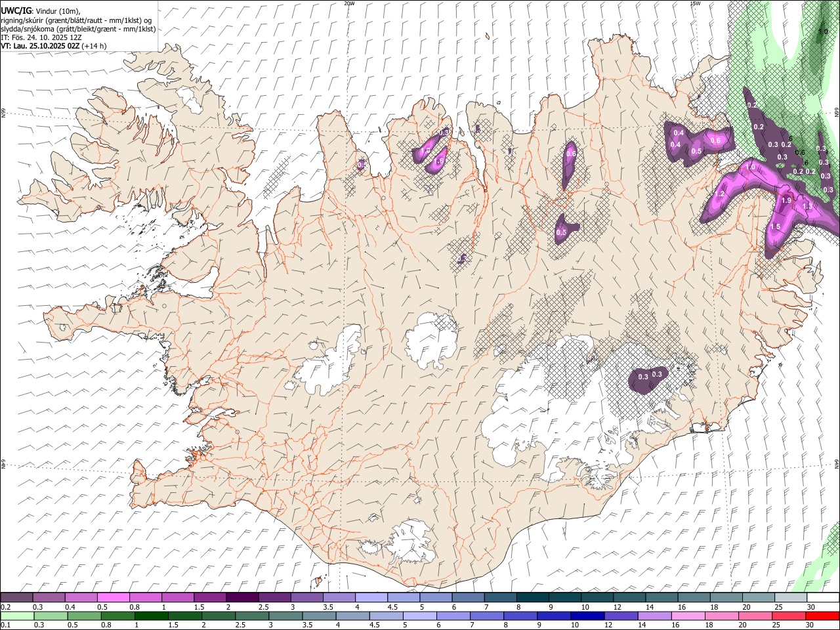
Task: Click lower legend bright red swatch above 30
Action: click(x=822, y=616)
